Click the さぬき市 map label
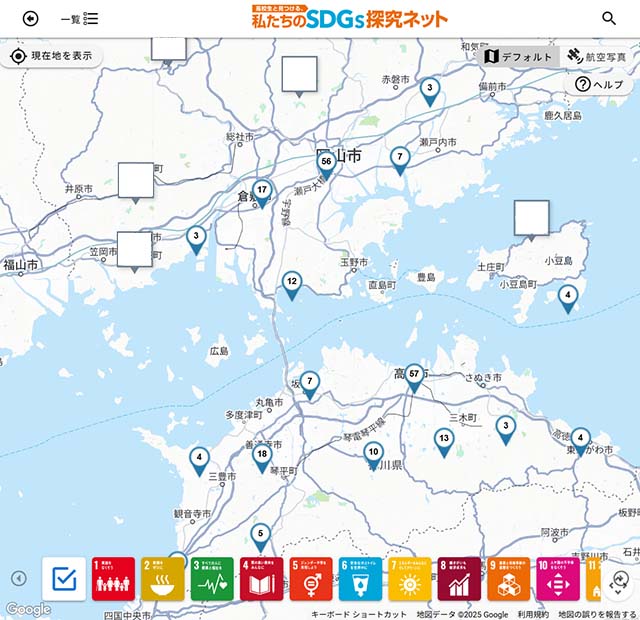Image resolution: width=640 pixels, height=620 pixels. click(x=483, y=378)
